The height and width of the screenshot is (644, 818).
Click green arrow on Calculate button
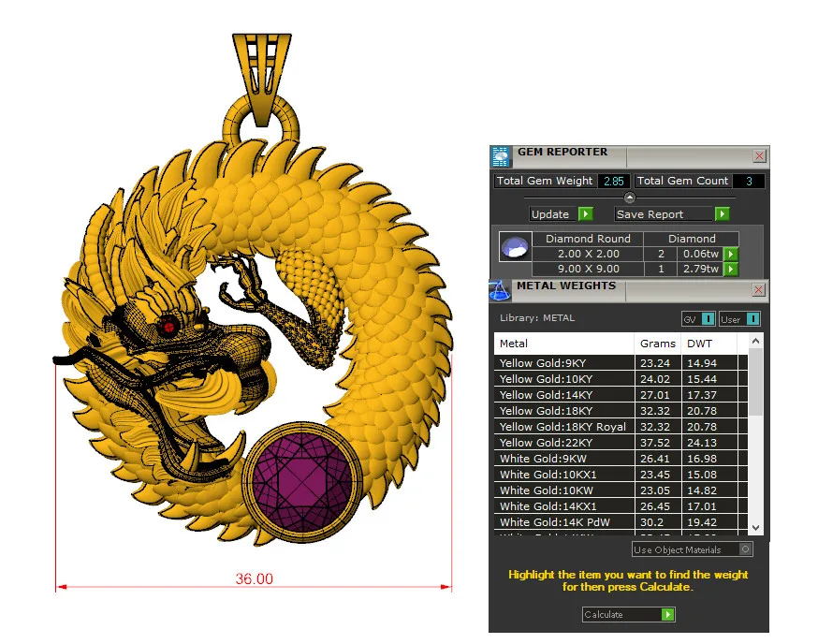[x=667, y=615]
